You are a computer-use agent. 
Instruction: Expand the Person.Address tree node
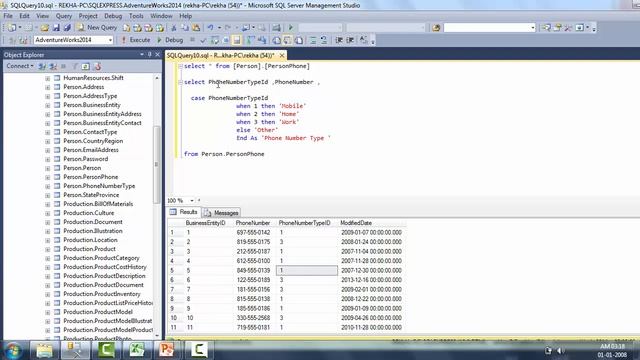[x=48, y=87]
